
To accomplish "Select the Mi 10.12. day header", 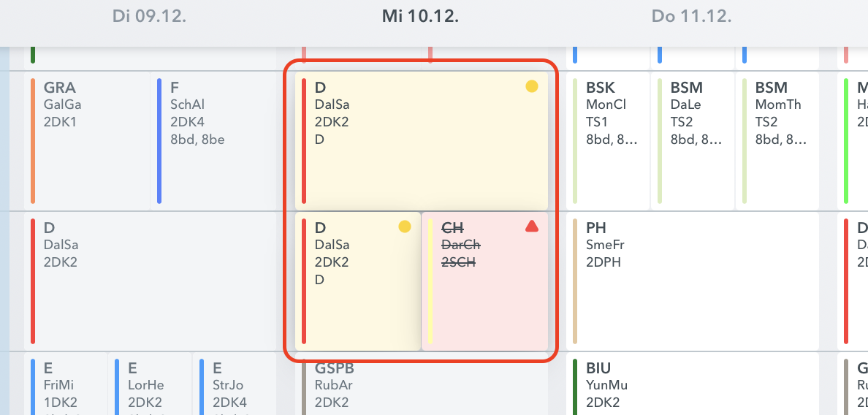I will [420, 16].
